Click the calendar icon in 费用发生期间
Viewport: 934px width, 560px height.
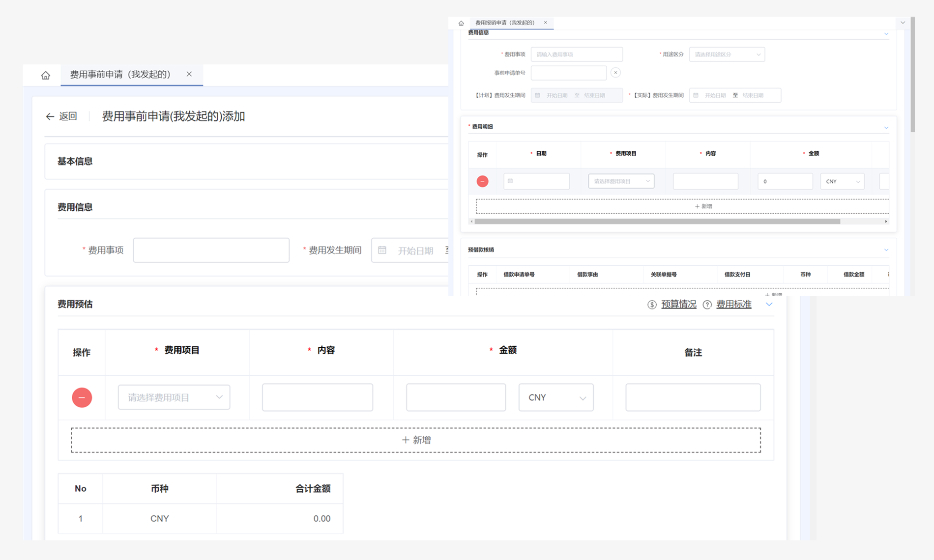click(x=382, y=251)
